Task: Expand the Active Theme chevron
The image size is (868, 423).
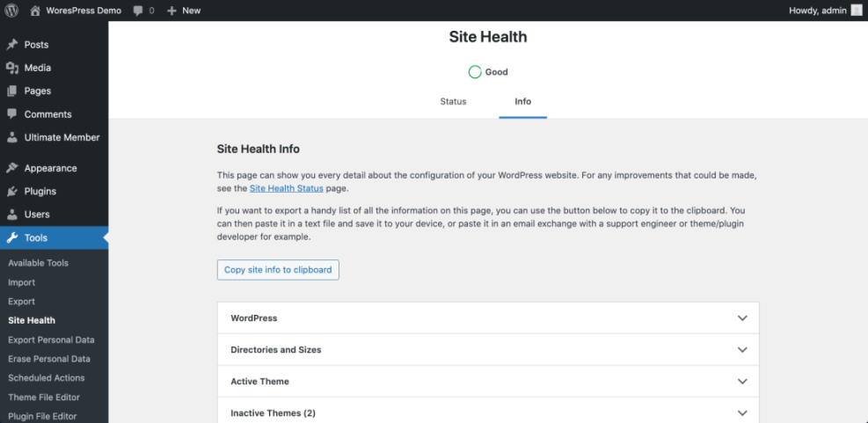Action: tap(742, 382)
